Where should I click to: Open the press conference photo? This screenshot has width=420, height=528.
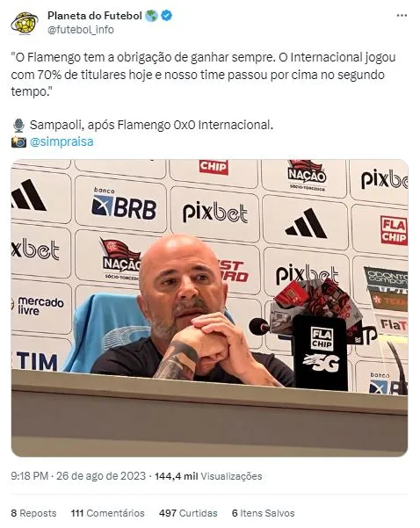[x=209, y=307]
